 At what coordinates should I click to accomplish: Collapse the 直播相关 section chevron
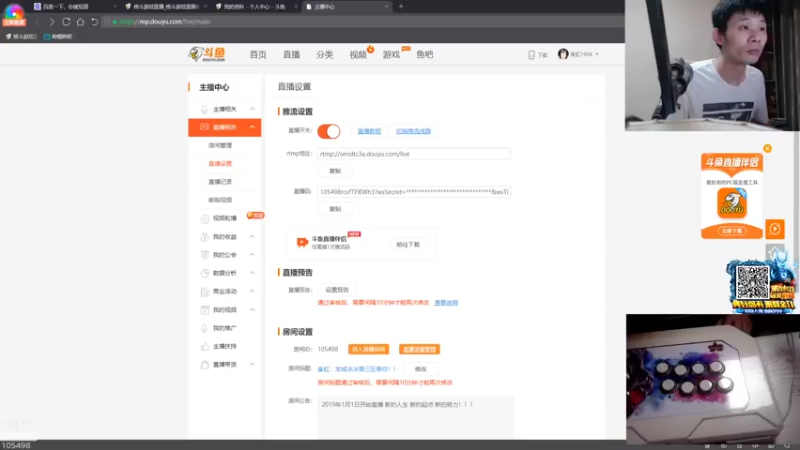[x=252, y=127]
